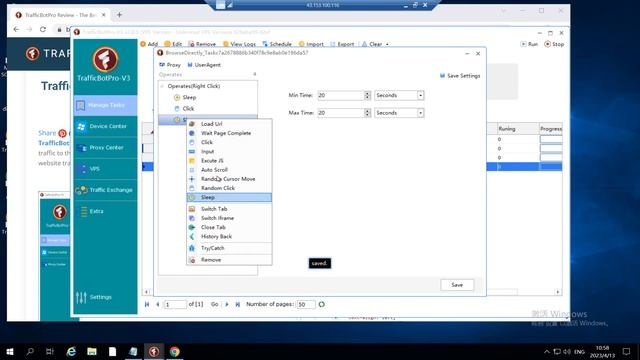Click Add in main toolbar
This screenshot has height=360, width=640.
click(149, 44)
